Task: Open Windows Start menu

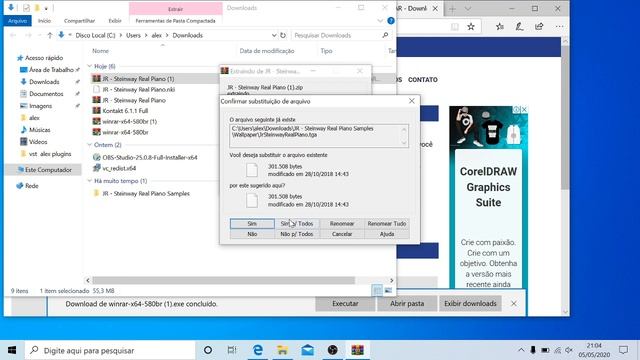Action: click(x=12, y=350)
